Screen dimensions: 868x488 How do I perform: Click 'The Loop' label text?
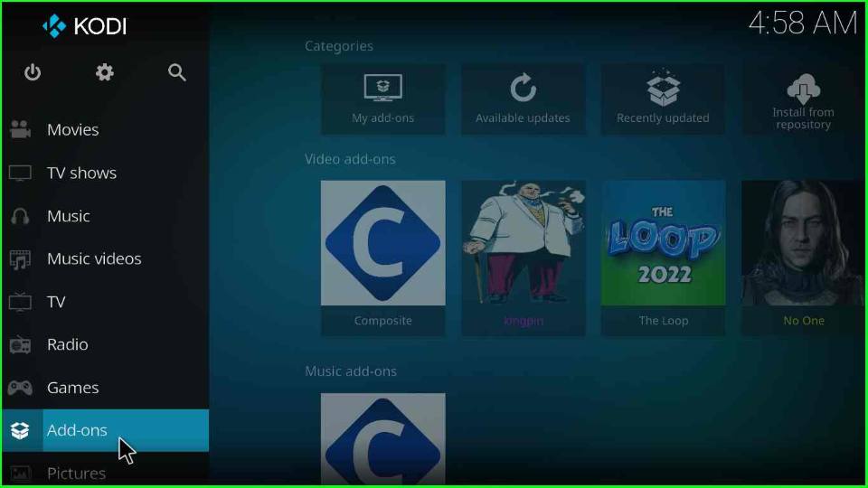[x=663, y=321]
